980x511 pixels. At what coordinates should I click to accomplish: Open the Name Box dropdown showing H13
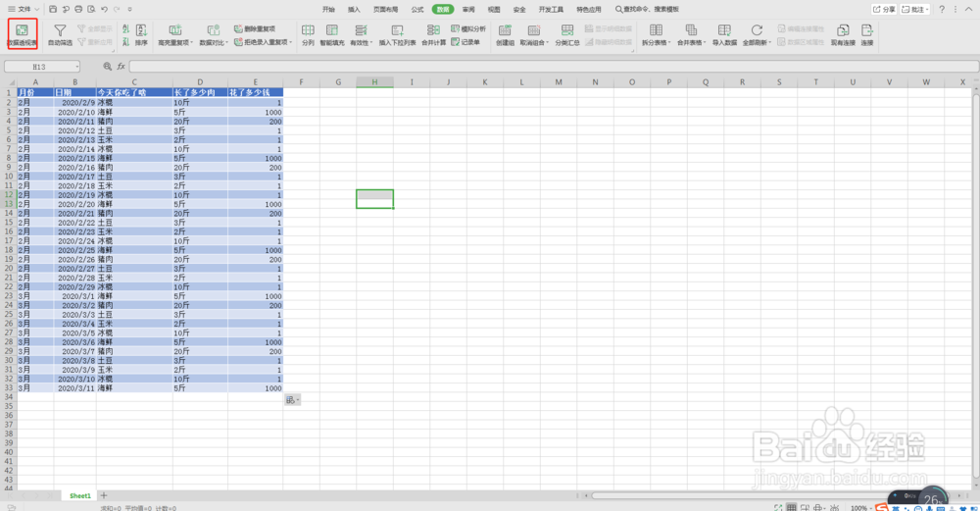[x=76, y=67]
